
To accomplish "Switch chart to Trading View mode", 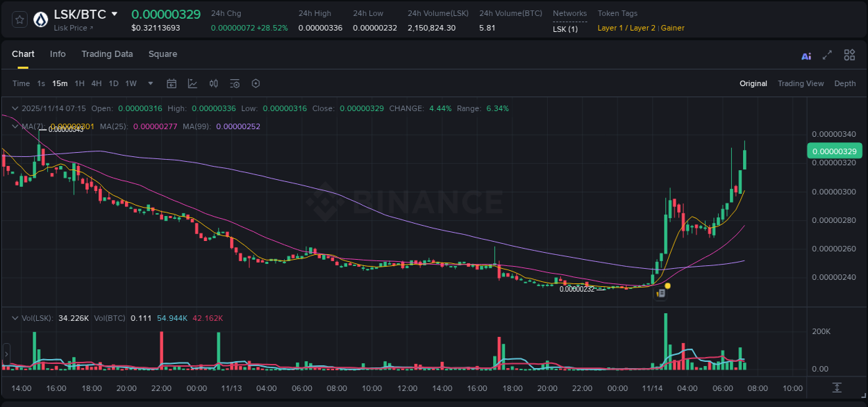I will pyautogui.click(x=801, y=83).
